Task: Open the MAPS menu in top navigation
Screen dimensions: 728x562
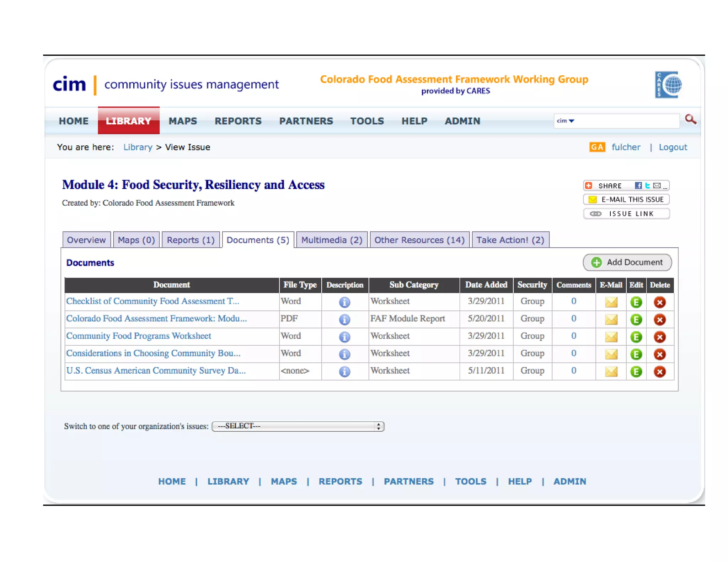Action: (183, 121)
